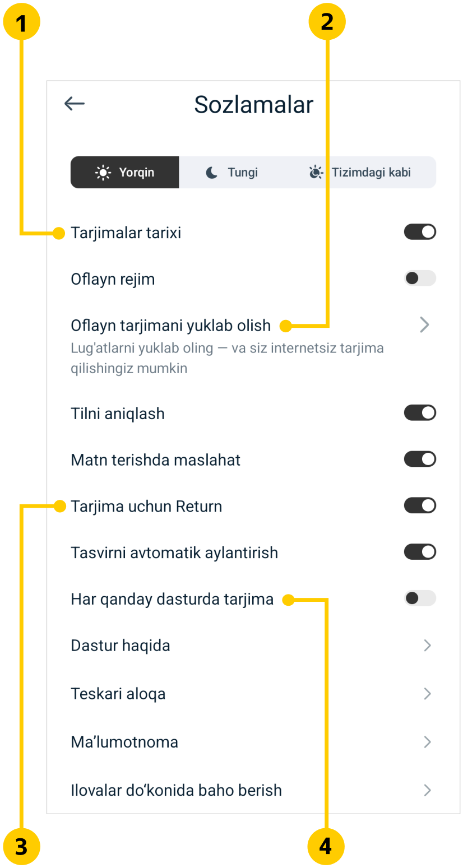Tap Ilovalar do'konida baho berish
This screenshot has width=463, height=868.
(x=176, y=790)
